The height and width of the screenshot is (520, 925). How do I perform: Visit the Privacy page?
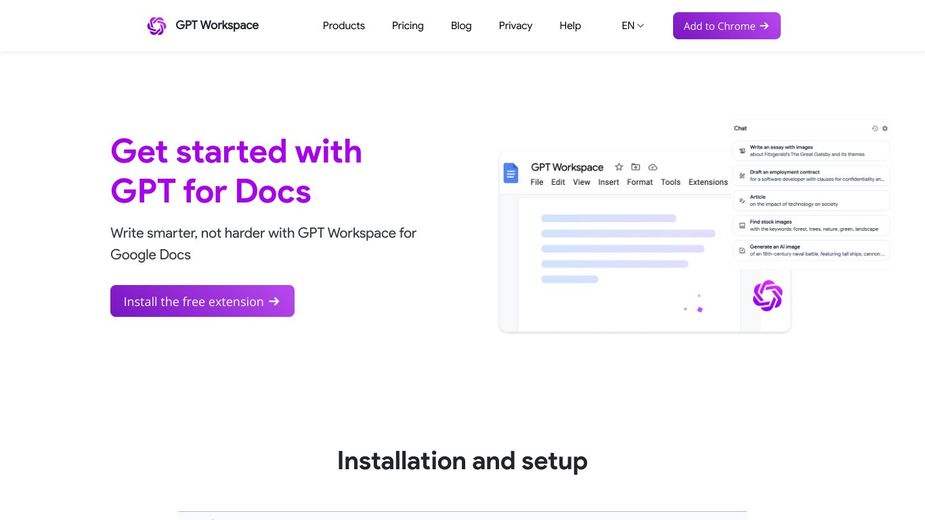pyautogui.click(x=515, y=26)
